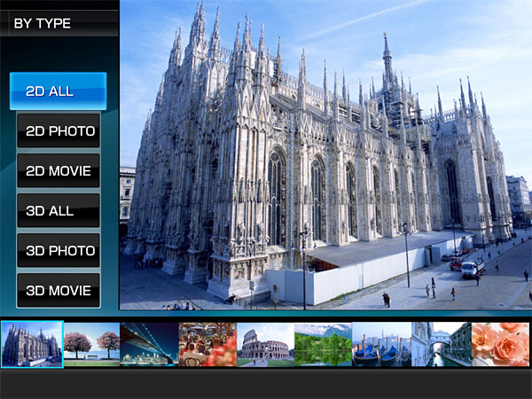Open the Venice canal bridge thumbnail
This screenshot has width=532, height=399.
click(x=442, y=344)
